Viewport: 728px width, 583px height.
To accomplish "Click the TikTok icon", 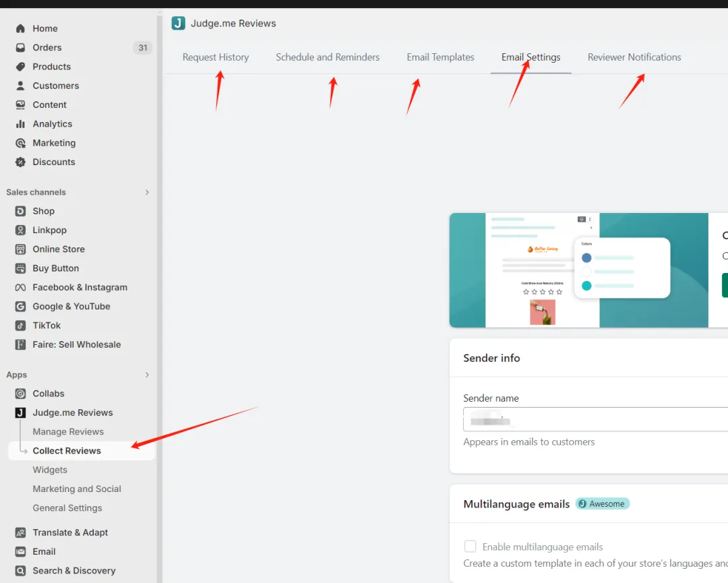I will pos(20,326).
